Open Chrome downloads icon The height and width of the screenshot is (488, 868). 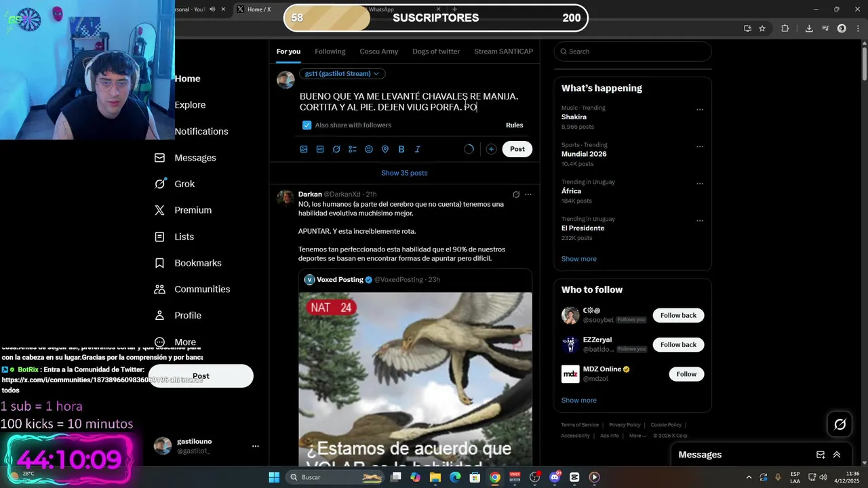(809, 28)
